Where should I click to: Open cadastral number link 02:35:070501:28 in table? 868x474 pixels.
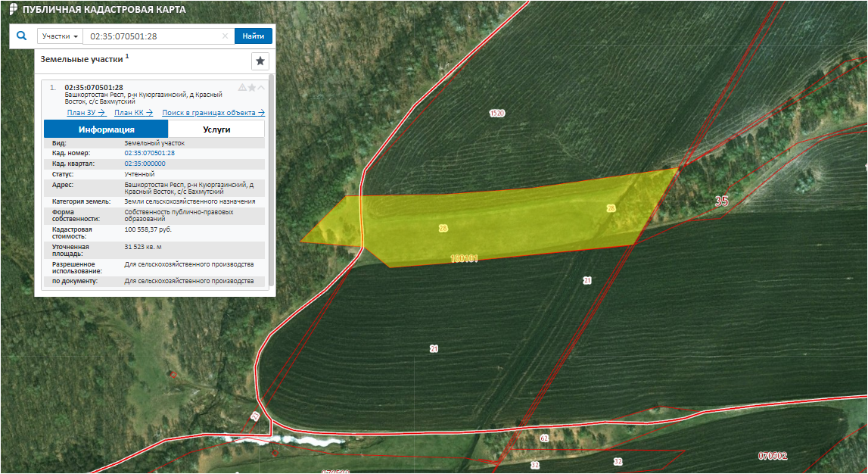click(149, 153)
